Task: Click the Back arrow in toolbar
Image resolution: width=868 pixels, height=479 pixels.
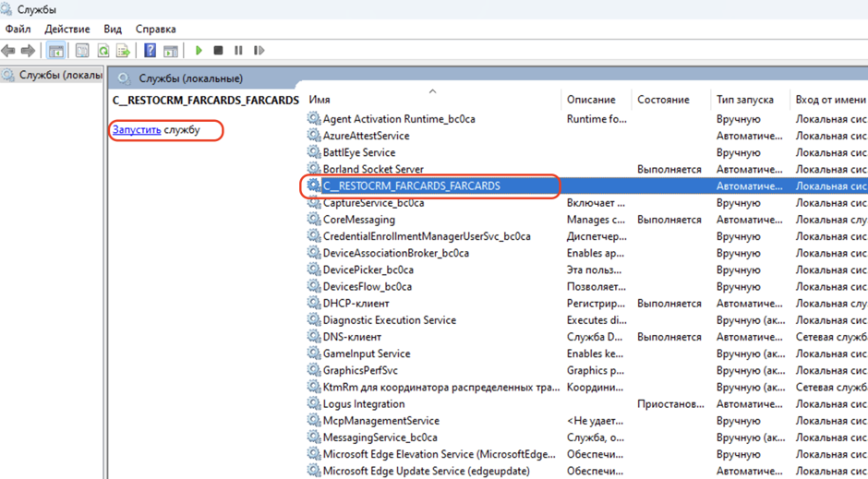Action: (x=9, y=51)
